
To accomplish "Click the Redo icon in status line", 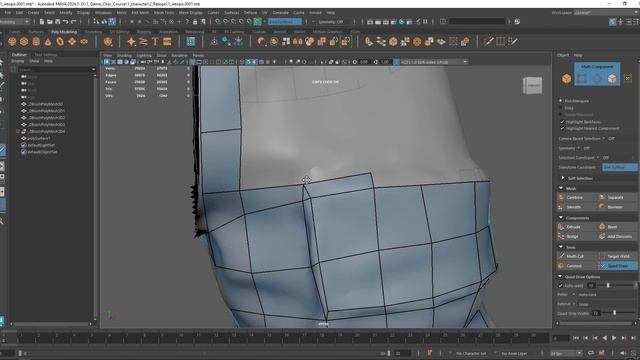I will point(73,22).
